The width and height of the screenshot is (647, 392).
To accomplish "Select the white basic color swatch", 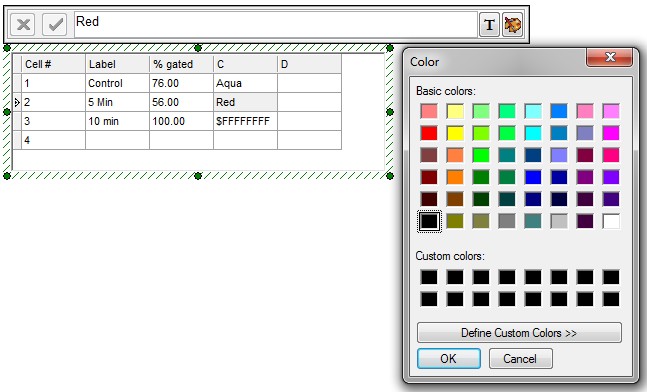I will (x=611, y=221).
